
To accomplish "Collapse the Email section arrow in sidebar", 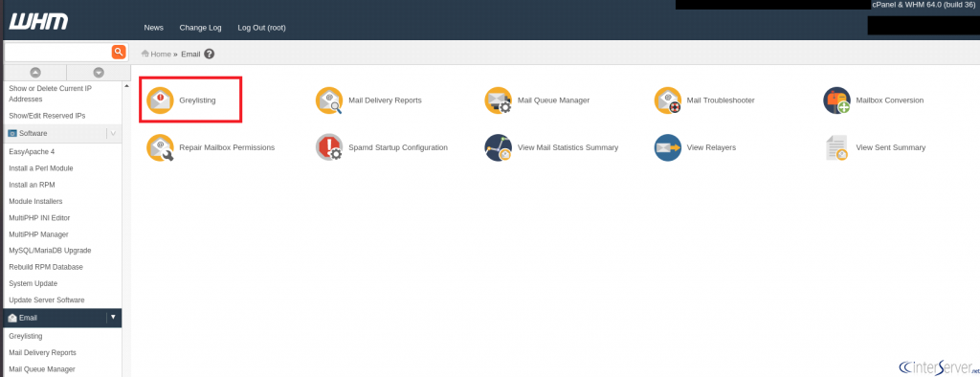I will point(113,318).
